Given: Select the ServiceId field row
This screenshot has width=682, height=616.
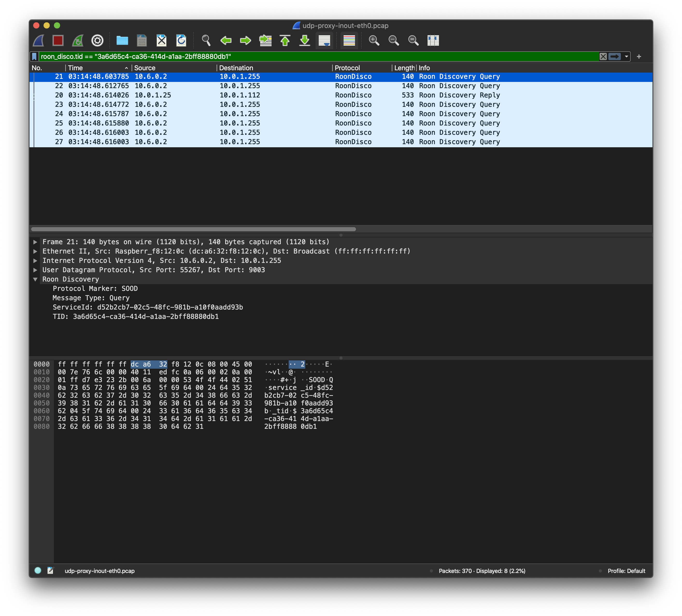Looking at the screenshot, I should (x=148, y=307).
